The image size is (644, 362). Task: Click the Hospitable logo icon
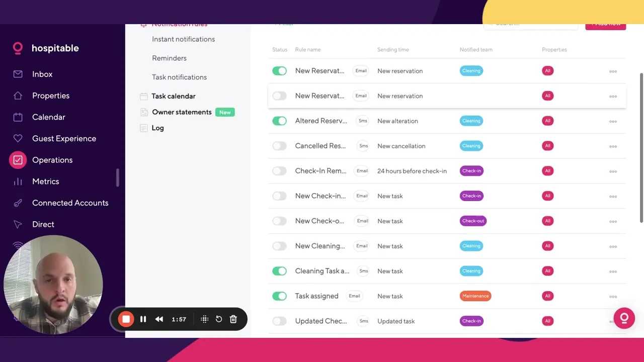pos(18,48)
